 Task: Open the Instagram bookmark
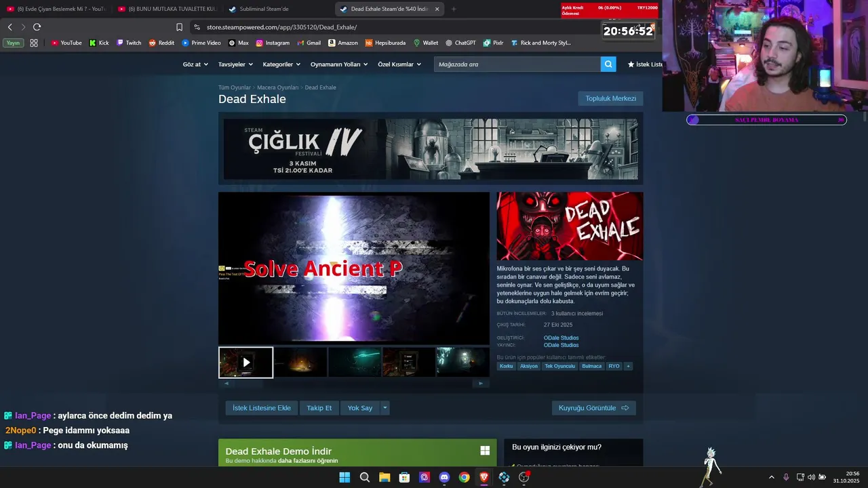point(273,43)
